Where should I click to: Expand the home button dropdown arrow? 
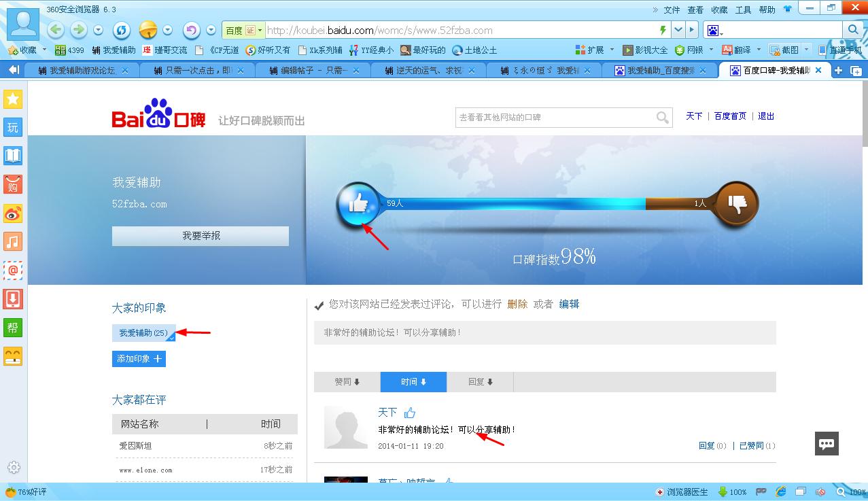pos(168,30)
